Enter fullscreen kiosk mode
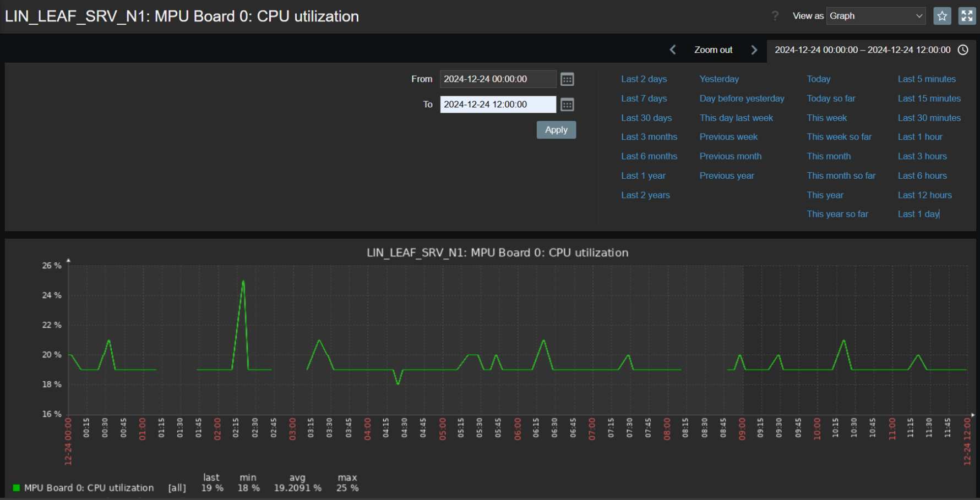 [967, 16]
